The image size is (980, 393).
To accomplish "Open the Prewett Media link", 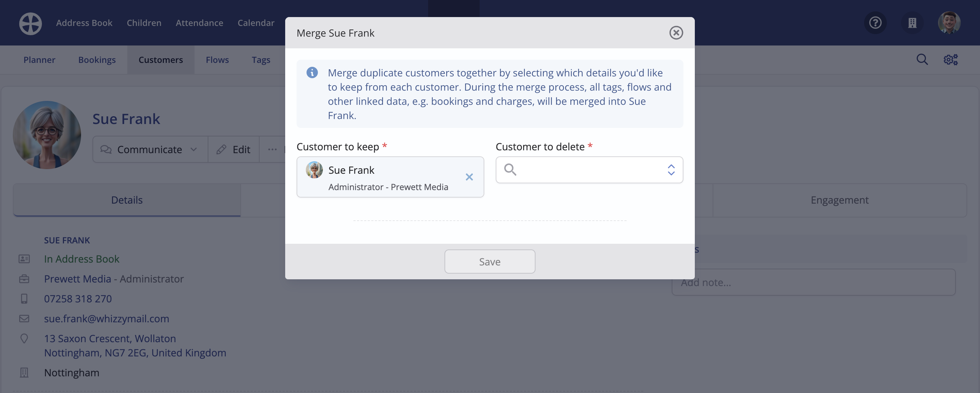I will [x=78, y=279].
